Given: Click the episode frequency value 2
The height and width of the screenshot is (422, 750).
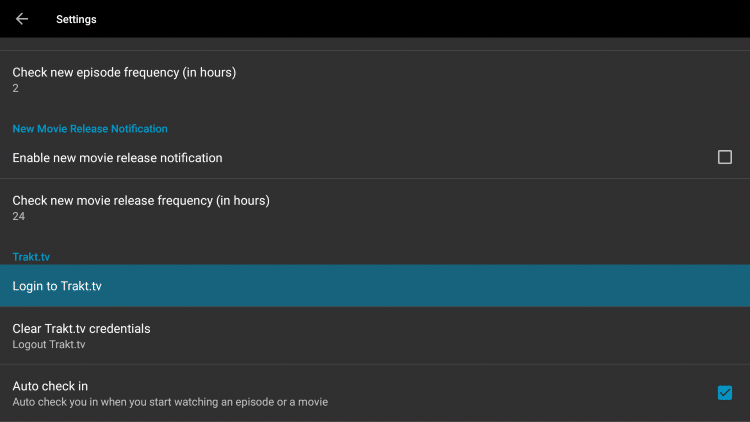Looking at the screenshot, I should (x=16, y=89).
